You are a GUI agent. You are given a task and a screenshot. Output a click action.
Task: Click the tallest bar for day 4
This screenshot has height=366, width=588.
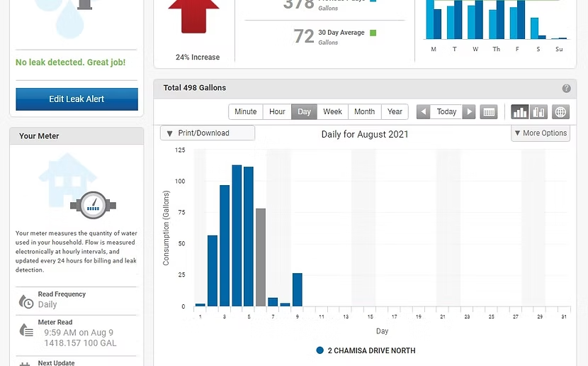237,235
